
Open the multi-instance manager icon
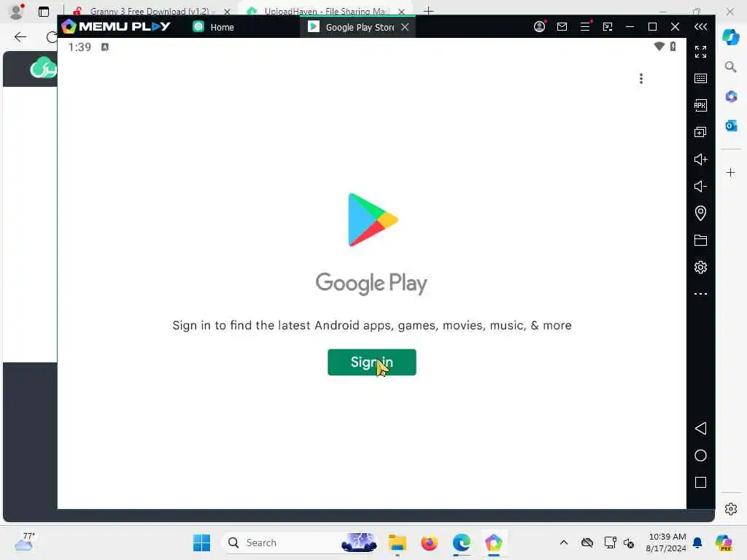tap(700, 132)
